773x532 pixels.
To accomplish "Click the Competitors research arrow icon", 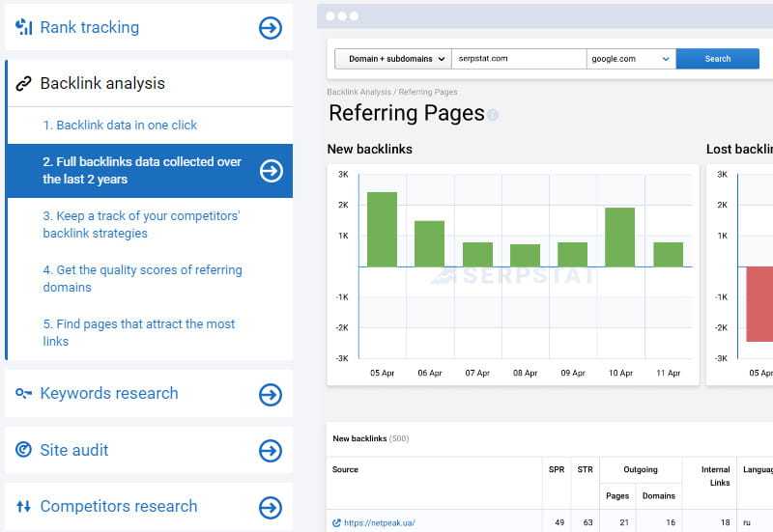I will (x=270, y=507).
